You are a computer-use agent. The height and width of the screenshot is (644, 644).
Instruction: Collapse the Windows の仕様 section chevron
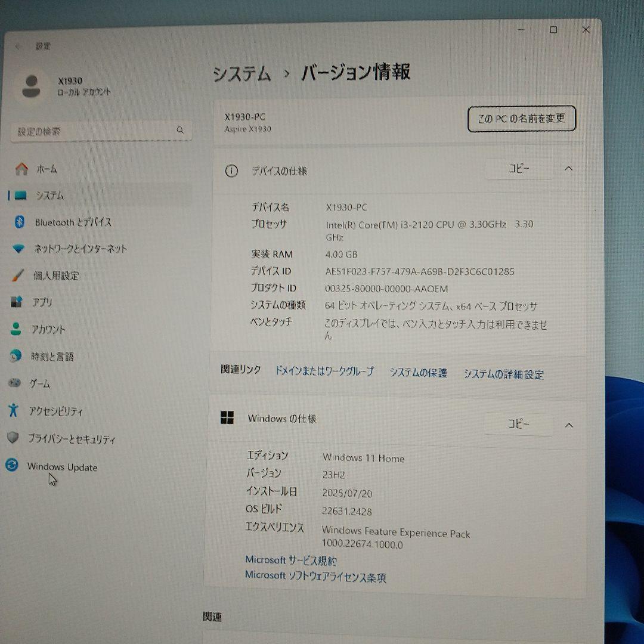point(569,425)
